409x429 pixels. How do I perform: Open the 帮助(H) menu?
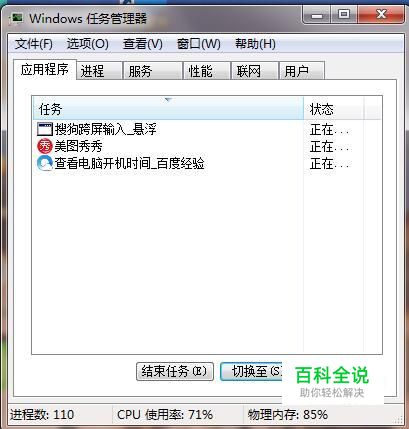point(255,44)
